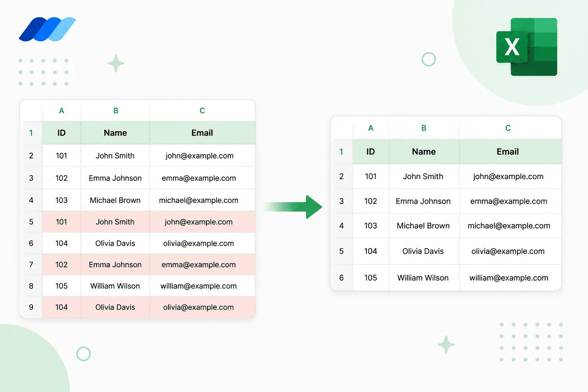Click Michael Brown in right table
Screen dimensions: 588x392
[x=423, y=226]
